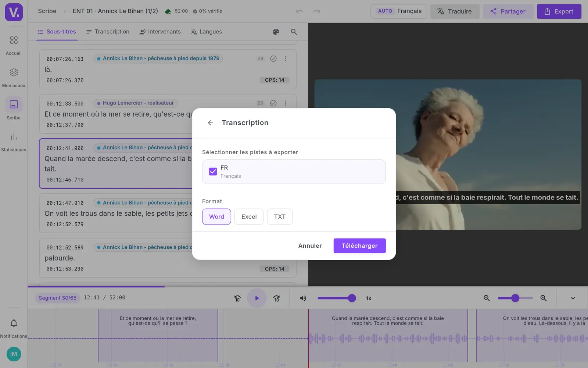This screenshot has height=368, width=588.
Task: Click the Télécharger button
Action: (x=360, y=246)
